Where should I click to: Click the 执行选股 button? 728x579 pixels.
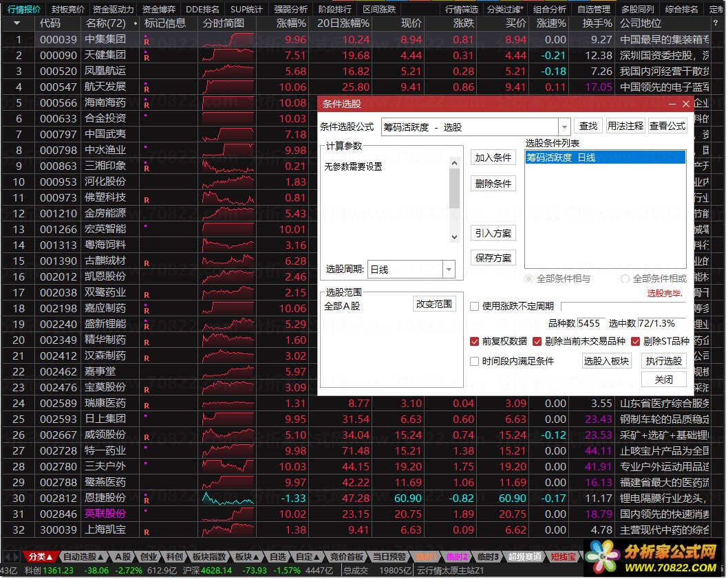point(664,361)
